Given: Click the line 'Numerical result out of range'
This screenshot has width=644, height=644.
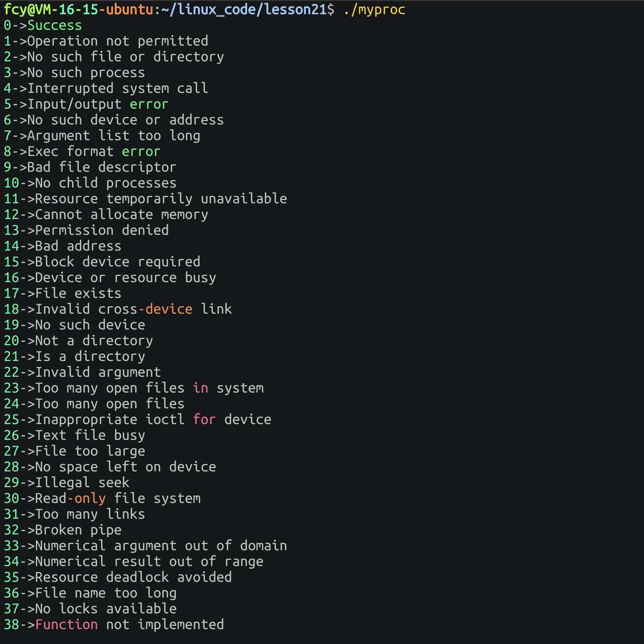Looking at the screenshot, I should [149, 562].
